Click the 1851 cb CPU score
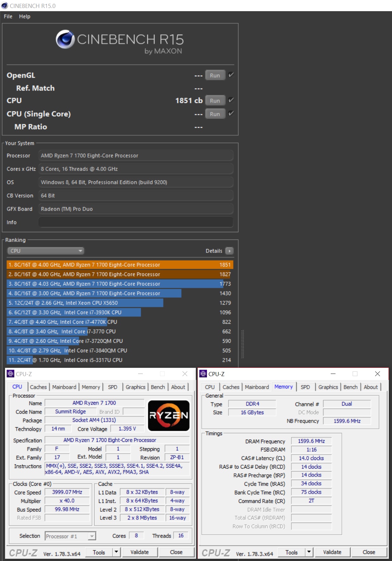This screenshot has width=392, height=561. (x=189, y=100)
